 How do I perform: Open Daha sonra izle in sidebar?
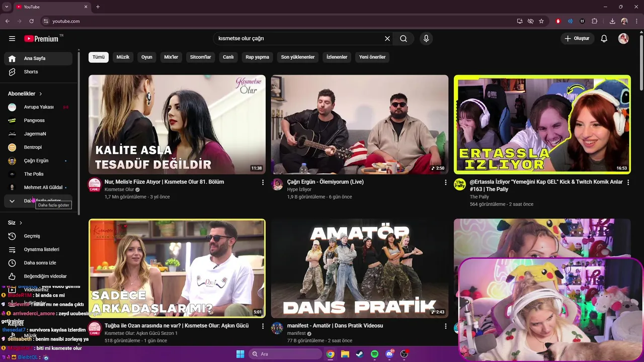(x=38, y=263)
